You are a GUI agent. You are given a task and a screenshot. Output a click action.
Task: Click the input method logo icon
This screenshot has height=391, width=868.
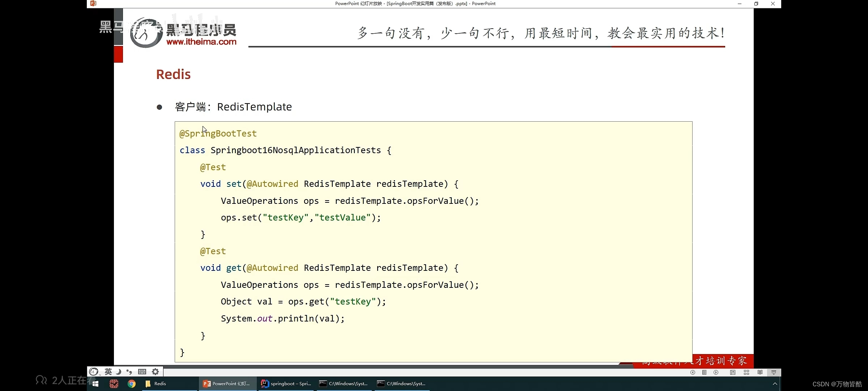(x=94, y=371)
